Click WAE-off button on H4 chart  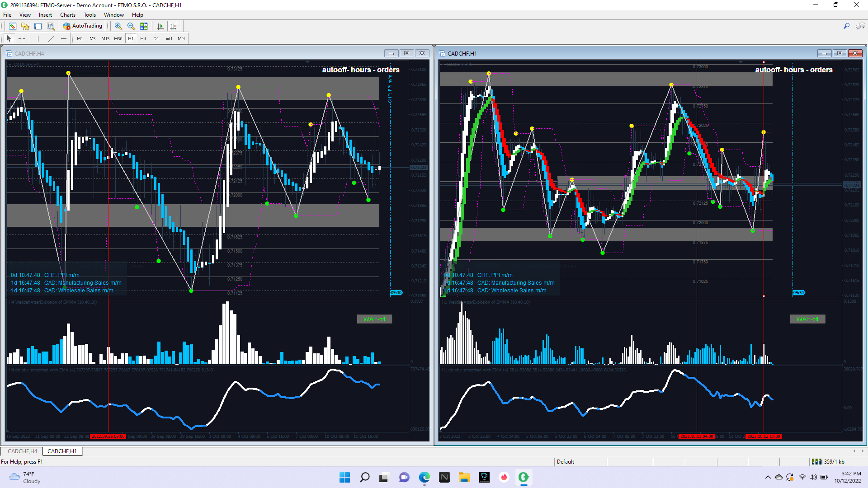pos(374,319)
